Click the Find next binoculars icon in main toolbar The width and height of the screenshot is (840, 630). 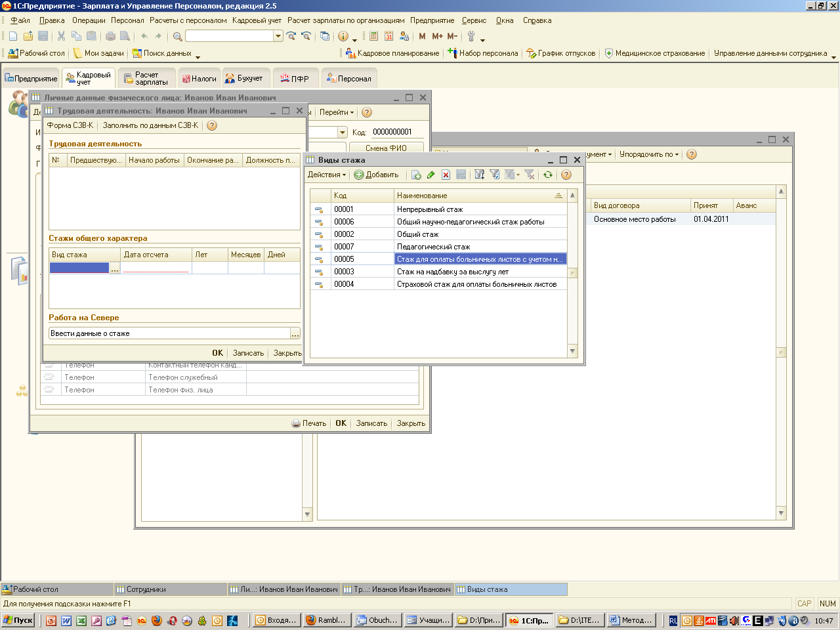(291, 36)
